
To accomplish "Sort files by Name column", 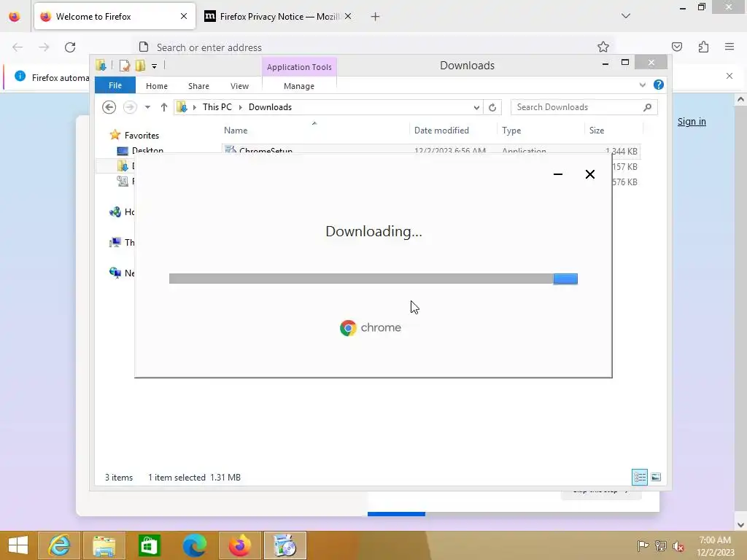I will 236,131.
